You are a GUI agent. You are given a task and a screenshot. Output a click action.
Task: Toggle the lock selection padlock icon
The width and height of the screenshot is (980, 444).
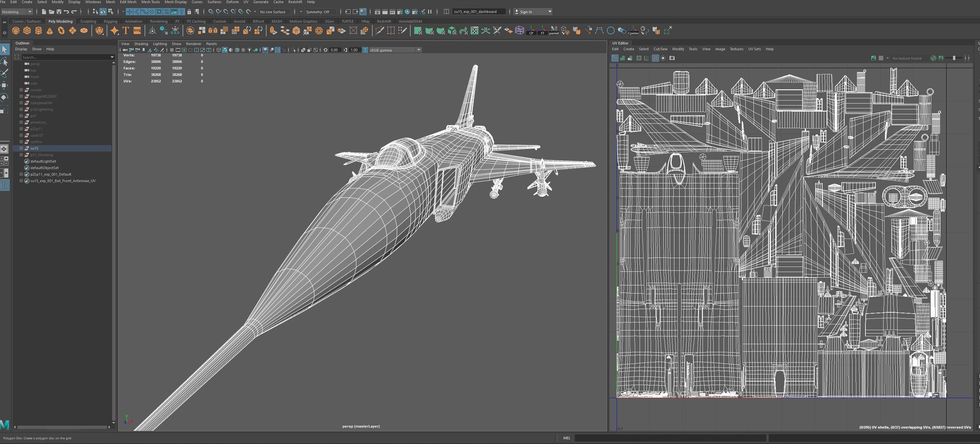pos(189,12)
